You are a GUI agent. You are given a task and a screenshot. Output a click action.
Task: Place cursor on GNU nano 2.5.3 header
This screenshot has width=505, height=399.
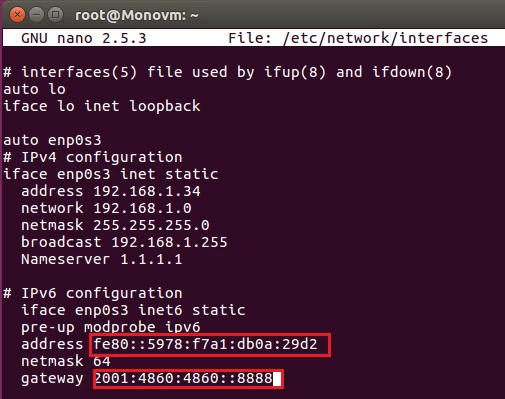[84, 38]
